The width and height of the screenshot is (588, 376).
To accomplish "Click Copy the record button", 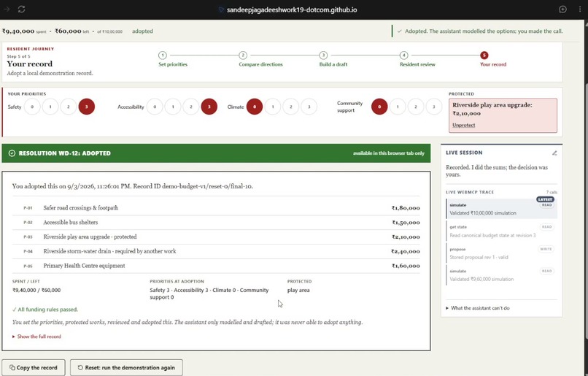I will pos(34,368).
